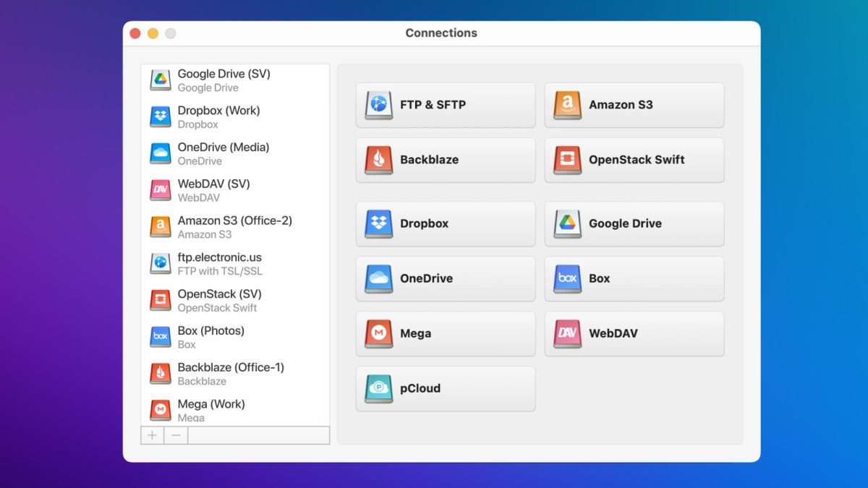The width and height of the screenshot is (868, 488).
Task: Remove connection using the minus button
Action: coord(176,435)
